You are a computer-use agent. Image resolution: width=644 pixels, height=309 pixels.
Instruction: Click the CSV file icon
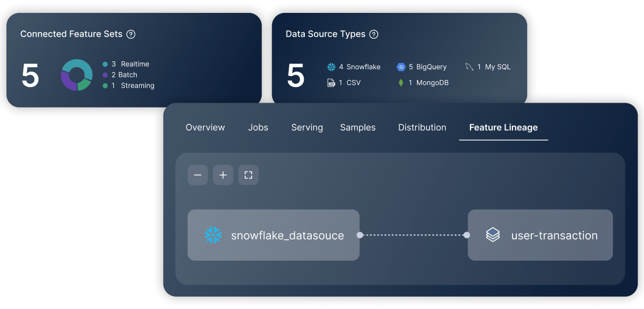pos(331,83)
